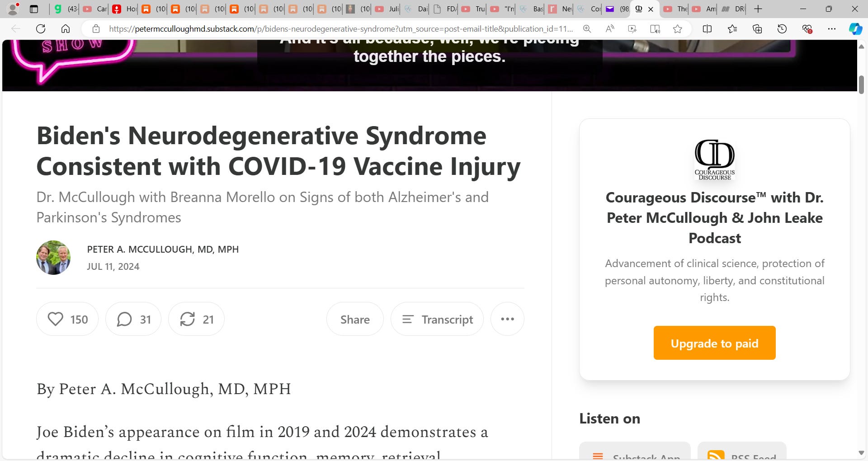Image resolution: width=868 pixels, height=461 pixels.
Task: Add this page to favorites (star icon)
Action: tap(677, 29)
